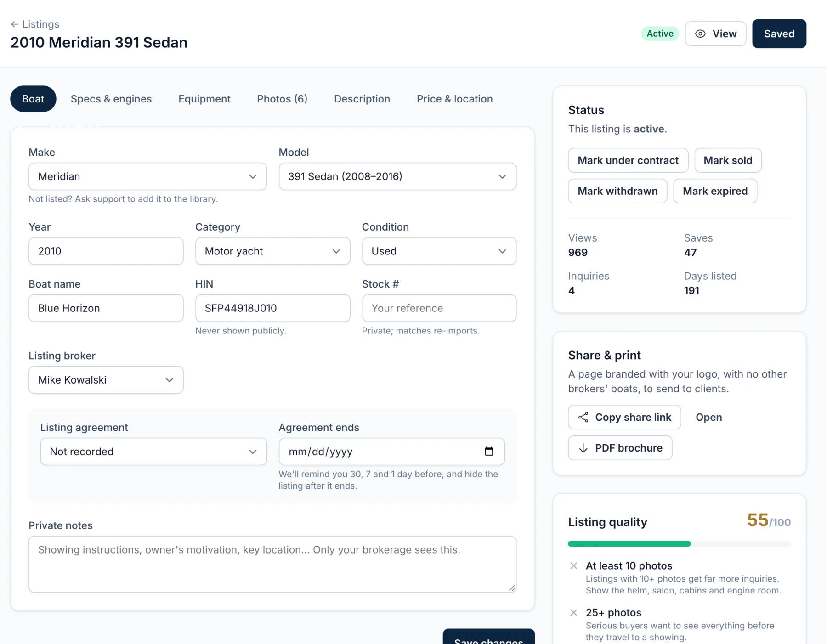Click Mark withdrawn button
The height and width of the screenshot is (644, 827).
point(617,191)
